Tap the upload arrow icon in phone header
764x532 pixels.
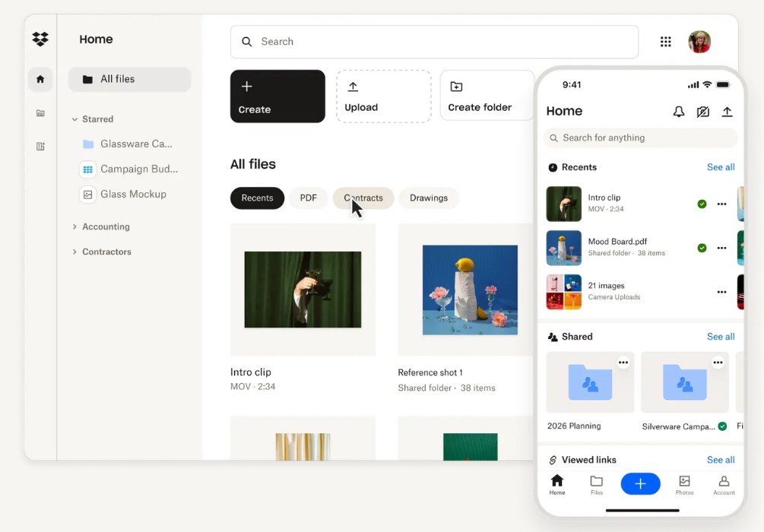tap(727, 112)
